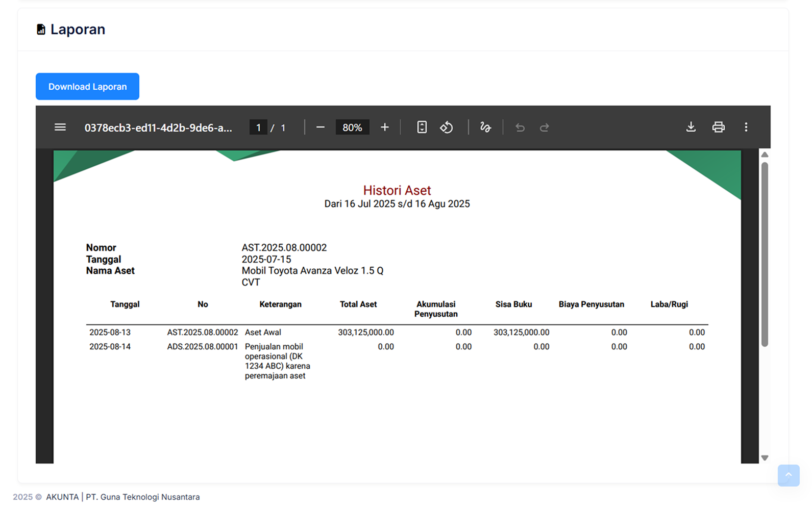Click the scroll down arrow of PDF viewer
The image size is (812, 511).
pyautogui.click(x=765, y=457)
